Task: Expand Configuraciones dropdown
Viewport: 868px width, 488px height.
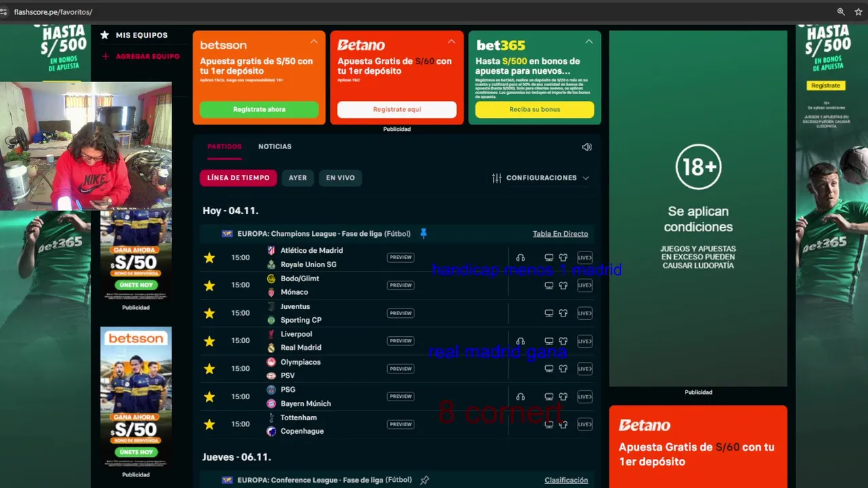Action: [540, 178]
